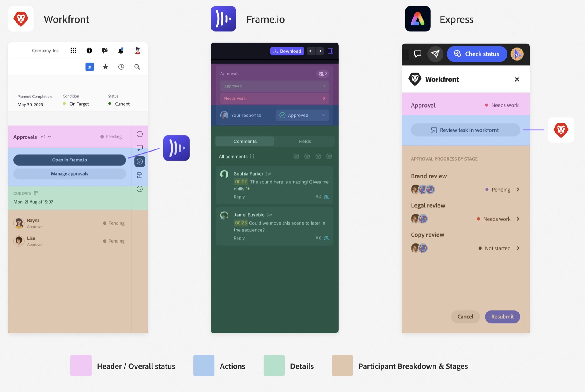Click the second comment filter icon

pyautogui.click(x=307, y=157)
